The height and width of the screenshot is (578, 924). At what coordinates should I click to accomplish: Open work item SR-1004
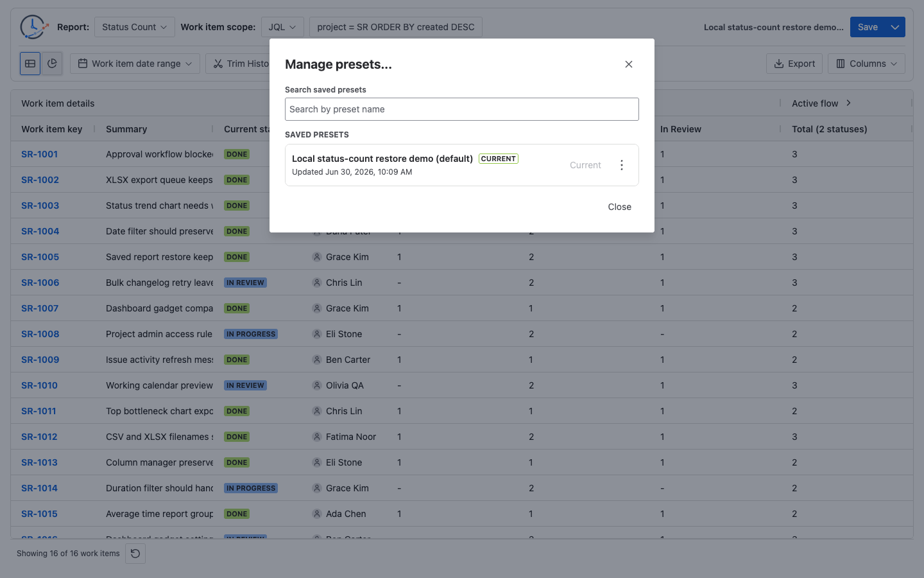[40, 231]
